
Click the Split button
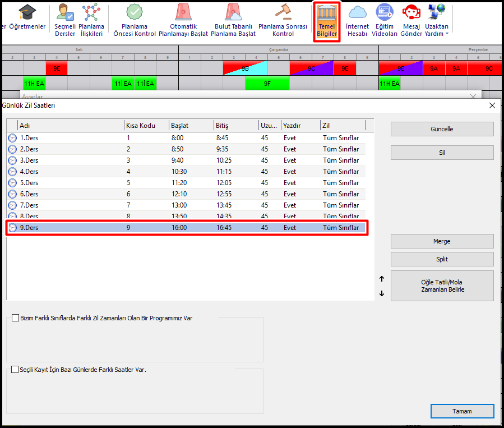pos(442,259)
